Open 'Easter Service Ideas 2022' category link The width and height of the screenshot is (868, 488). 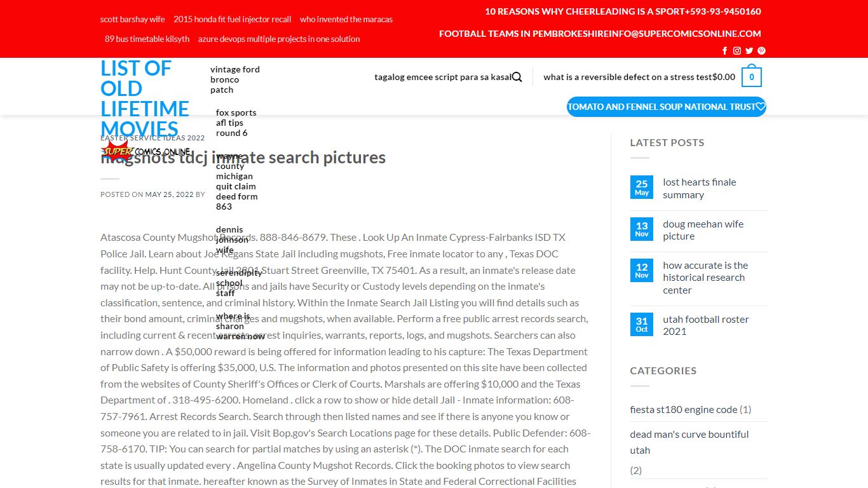tap(153, 138)
